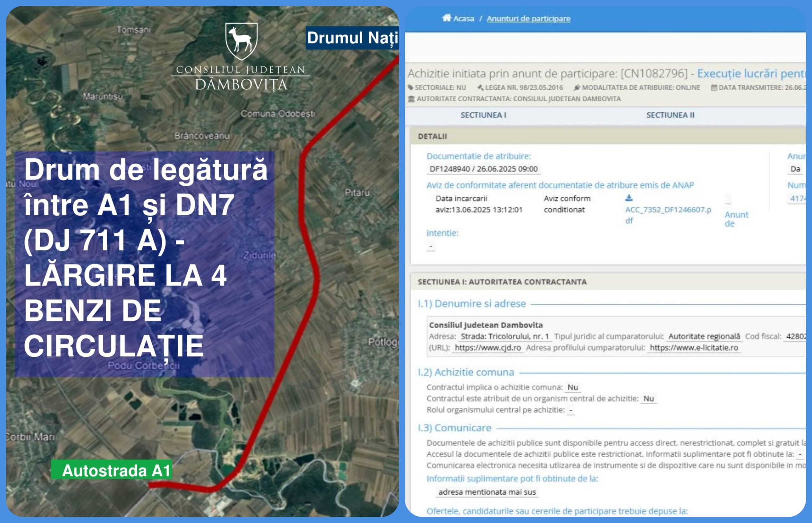The width and height of the screenshot is (812, 523).
Task: Click the Corbii Mari map label
Action: [30, 437]
